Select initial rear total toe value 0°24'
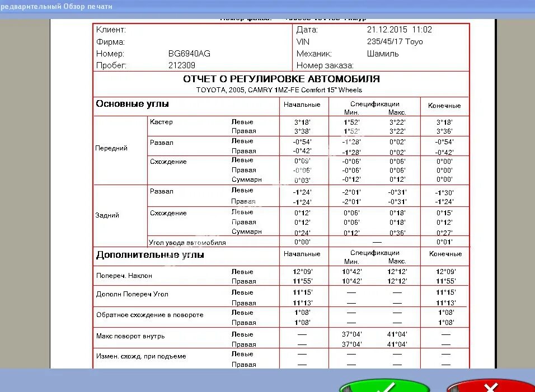This screenshot has height=392, width=535. [x=302, y=233]
